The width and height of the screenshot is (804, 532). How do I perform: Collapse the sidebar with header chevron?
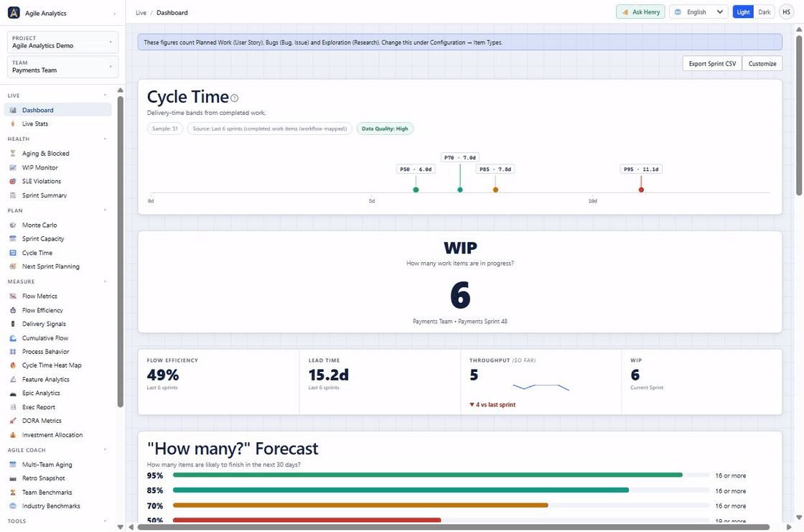(114, 14)
